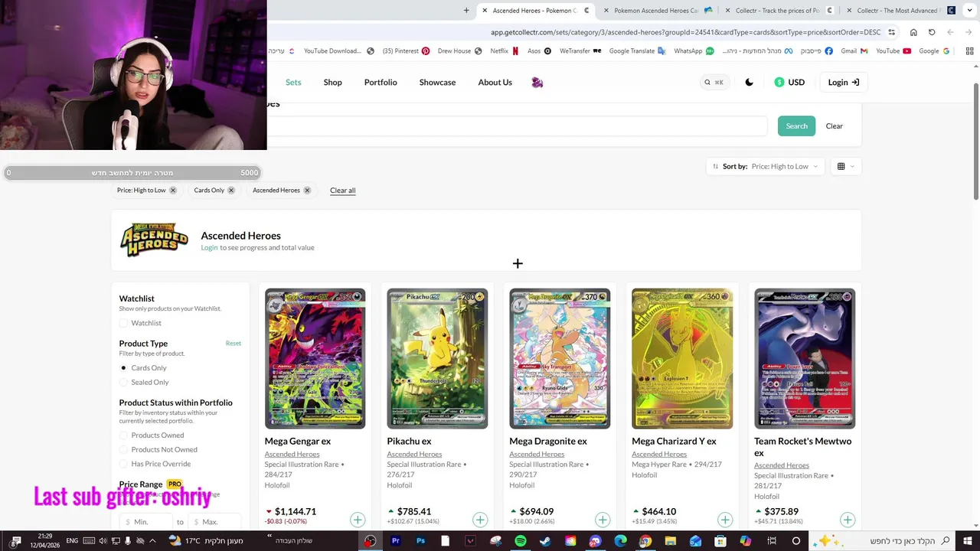Click the header search magnifier icon
The width and height of the screenshot is (980, 551).
pyautogui.click(x=707, y=82)
